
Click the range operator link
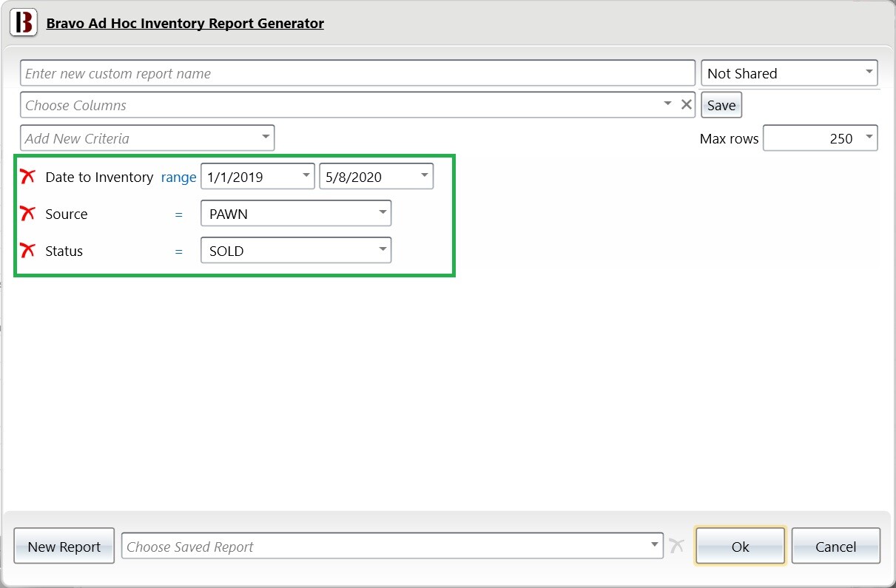point(178,177)
